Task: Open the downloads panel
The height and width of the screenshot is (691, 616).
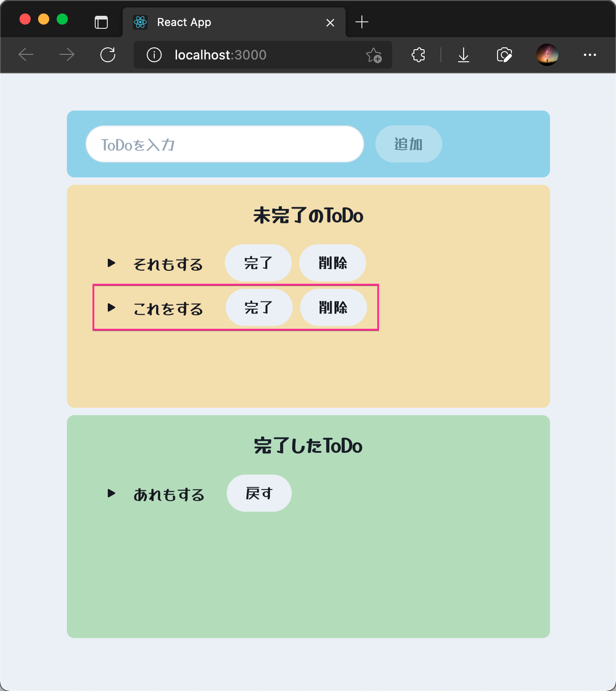Action: click(463, 55)
